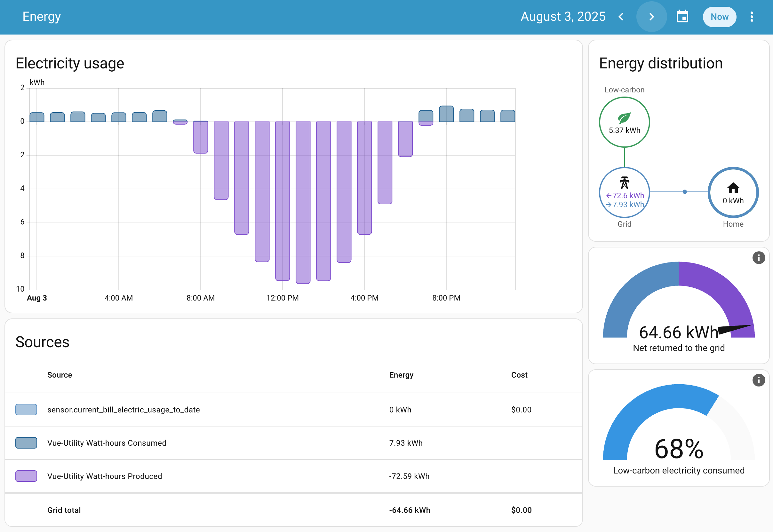Go to previous day with left chevron
This screenshot has width=773, height=532.
pos(621,16)
